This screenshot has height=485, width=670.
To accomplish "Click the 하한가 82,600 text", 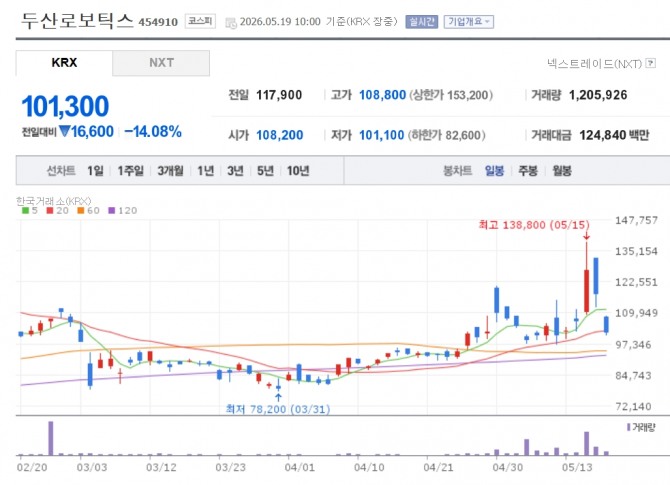I will point(446,135).
